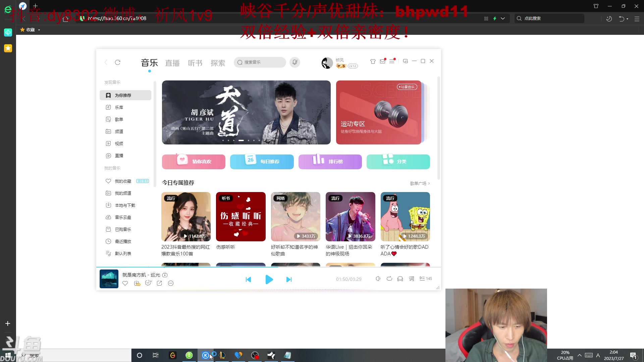The height and width of the screenshot is (362, 644).
Task: Switch to the 探索 tab
Action: pos(218,63)
